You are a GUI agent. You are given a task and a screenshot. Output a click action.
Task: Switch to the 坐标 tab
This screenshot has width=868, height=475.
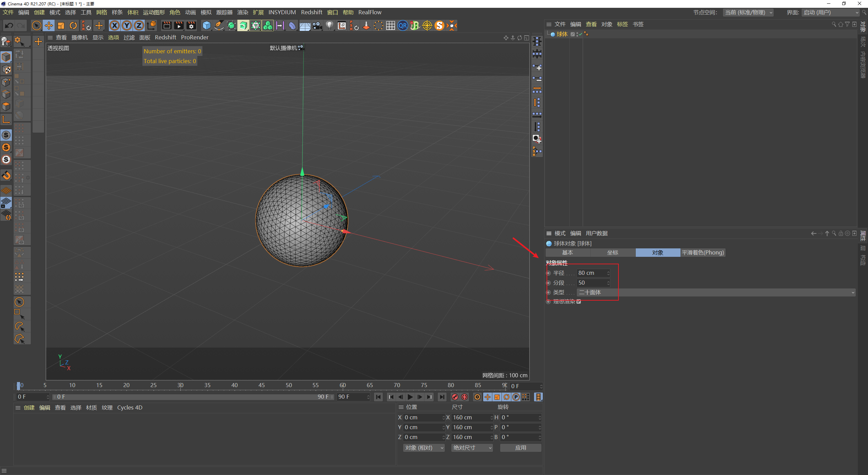point(612,252)
